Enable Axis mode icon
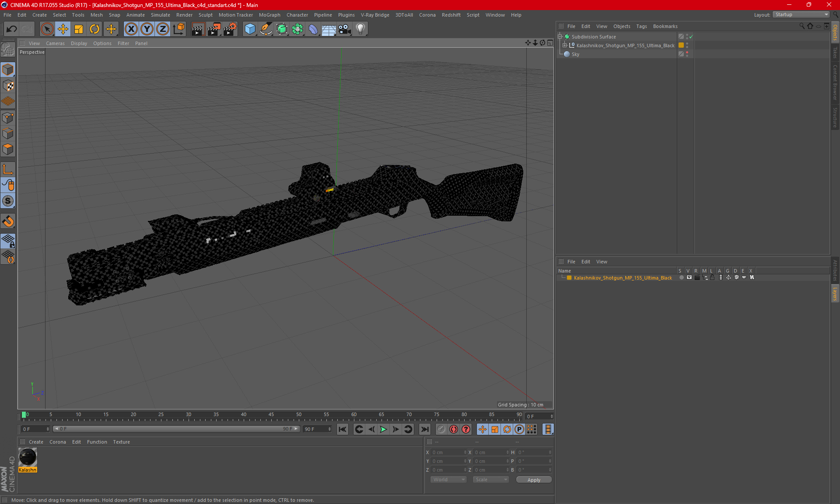This screenshot has height=504, width=840. [8, 169]
